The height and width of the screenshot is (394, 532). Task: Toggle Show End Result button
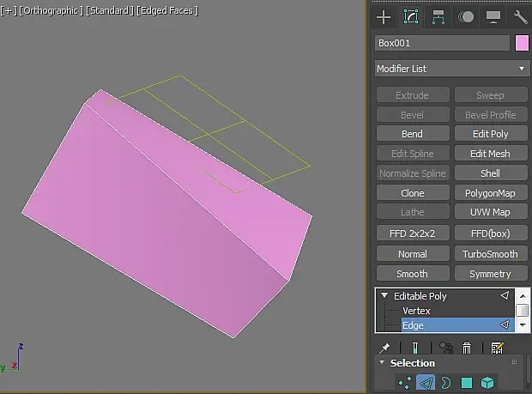pyautogui.click(x=415, y=348)
